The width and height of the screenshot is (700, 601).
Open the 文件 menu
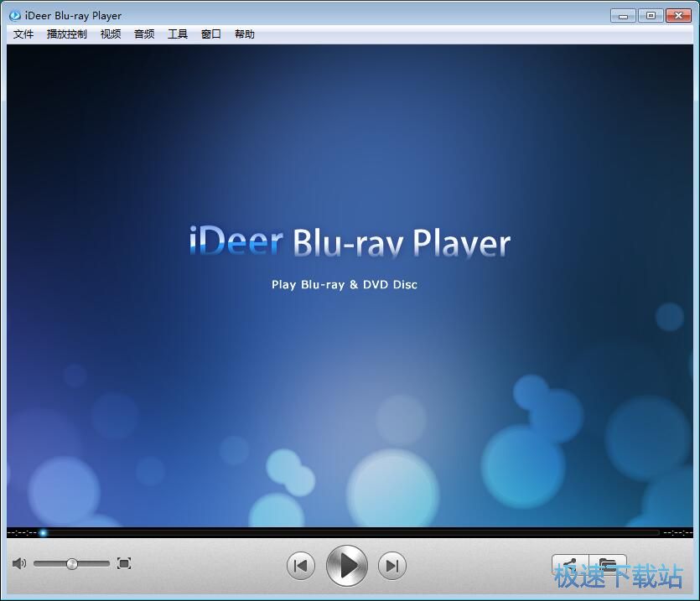(x=23, y=34)
